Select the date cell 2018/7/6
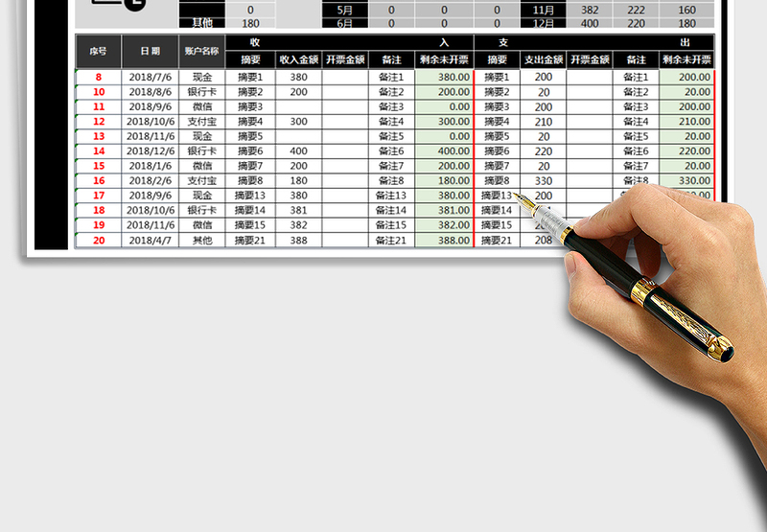 (x=151, y=77)
